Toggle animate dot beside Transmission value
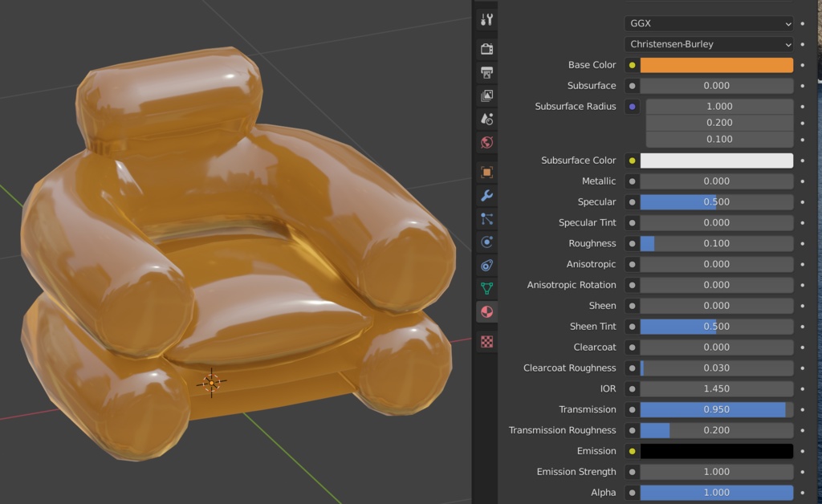822x504 pixels. 803,409
